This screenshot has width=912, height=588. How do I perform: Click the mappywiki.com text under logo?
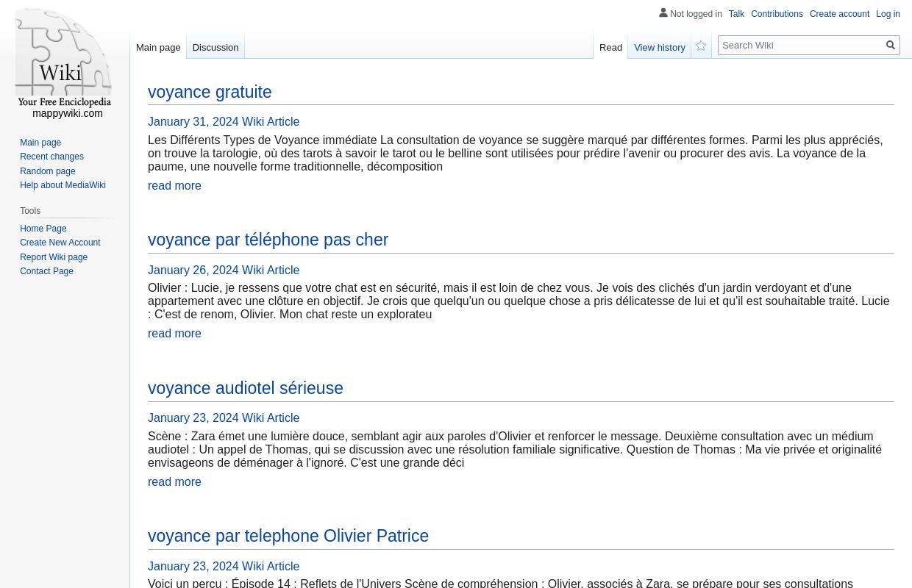68,113
